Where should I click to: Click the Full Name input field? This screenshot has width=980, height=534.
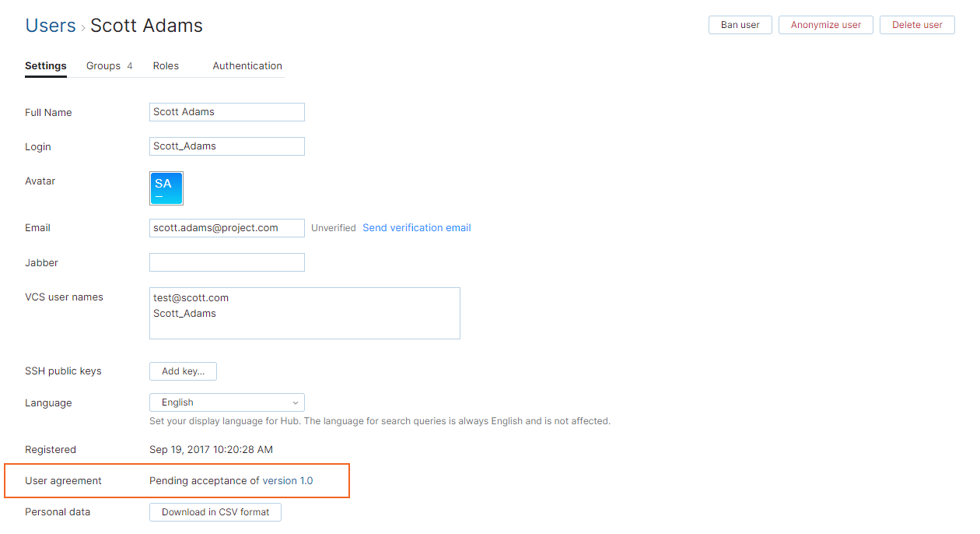coord(226,111)
